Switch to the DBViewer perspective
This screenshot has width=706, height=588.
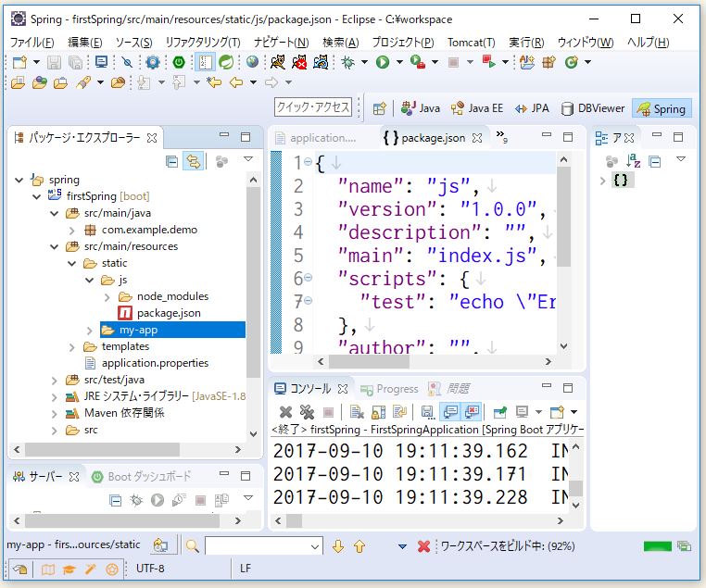pos(593,108)
